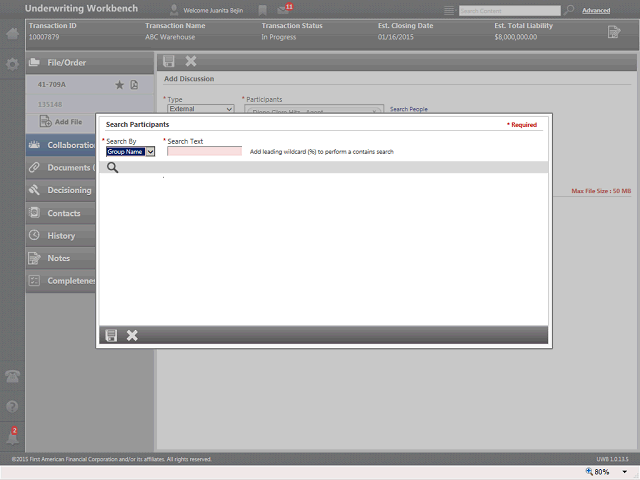Click the telephone icon in left rail
Viewport: 640px width, 480px height.
[12, 376]
